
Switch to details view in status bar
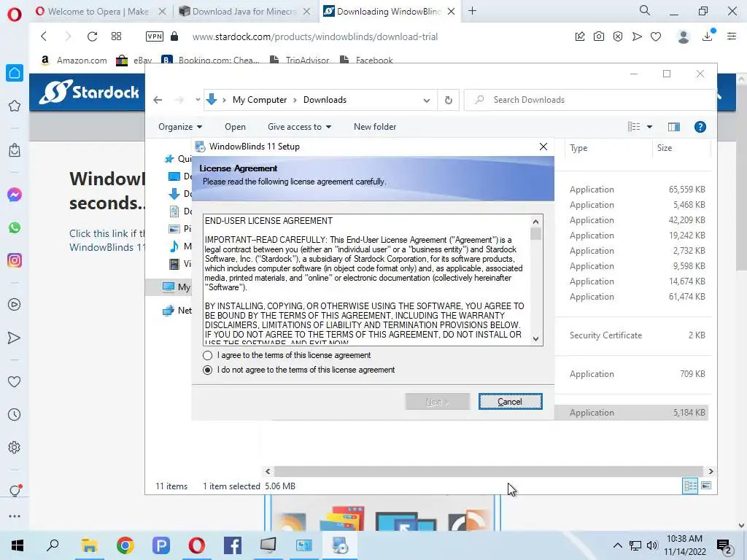(x=690, y=486)
